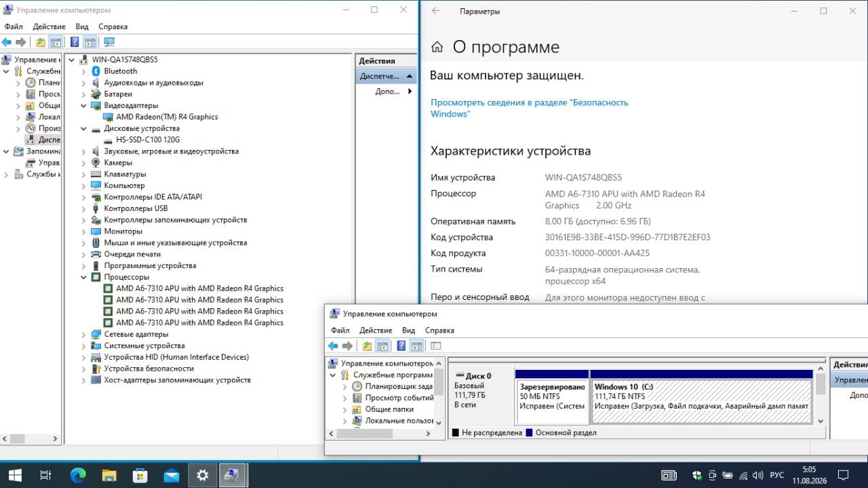This screenshot has width=868, height=488.
Task: Click the Home icon in Settings window
Action: (x=437, y=47)
